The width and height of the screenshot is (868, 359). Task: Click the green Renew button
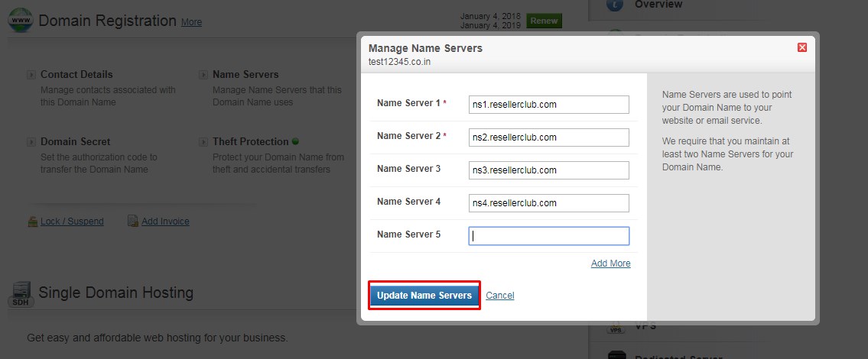[544, 21]
